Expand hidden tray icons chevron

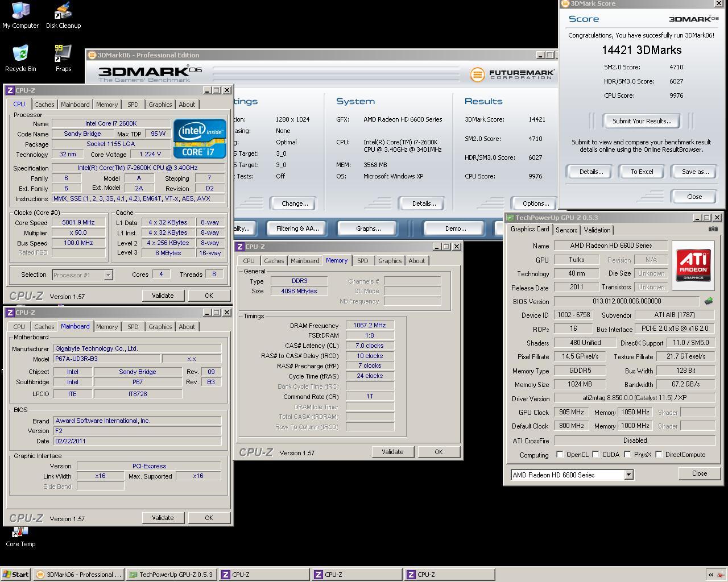coord(710,575)
